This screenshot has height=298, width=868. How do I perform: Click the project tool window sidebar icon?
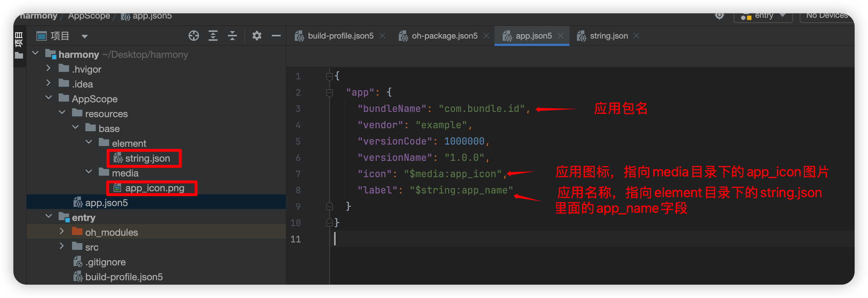tap(19, 44)
